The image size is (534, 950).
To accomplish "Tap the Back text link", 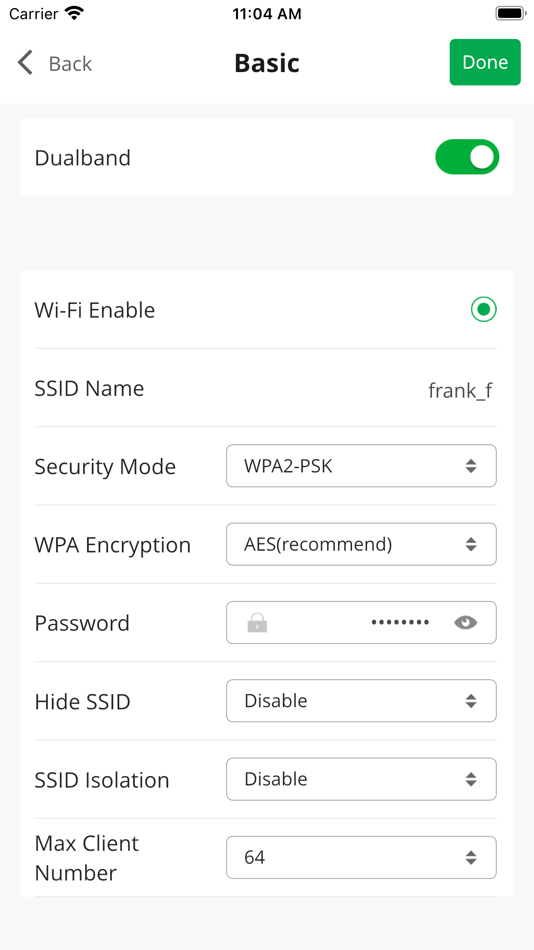I will point(70,63).
